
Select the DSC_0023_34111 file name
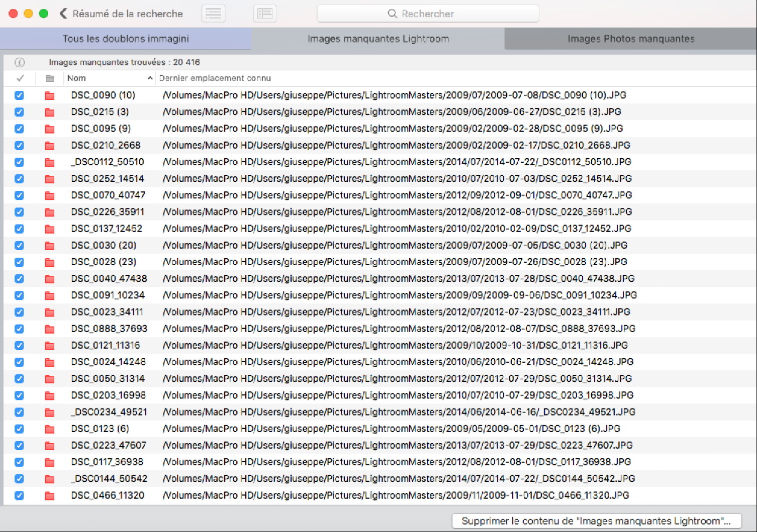[107, 312]
